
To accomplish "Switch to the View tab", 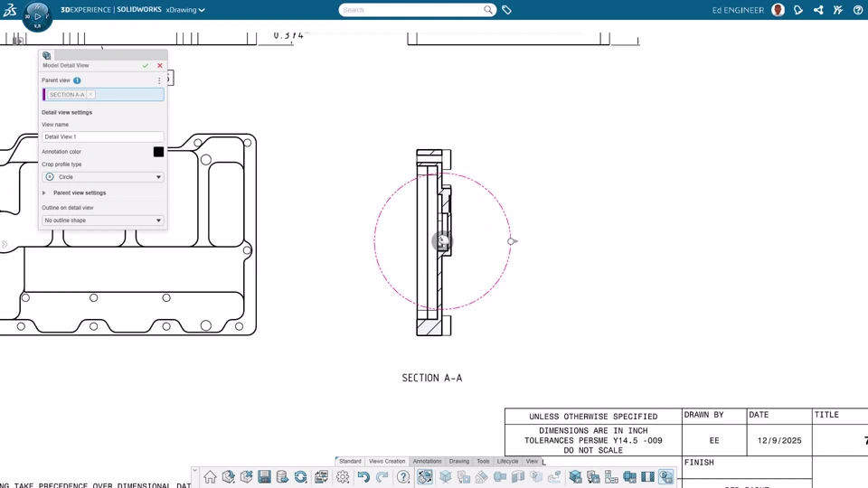I will pos(532,461).
